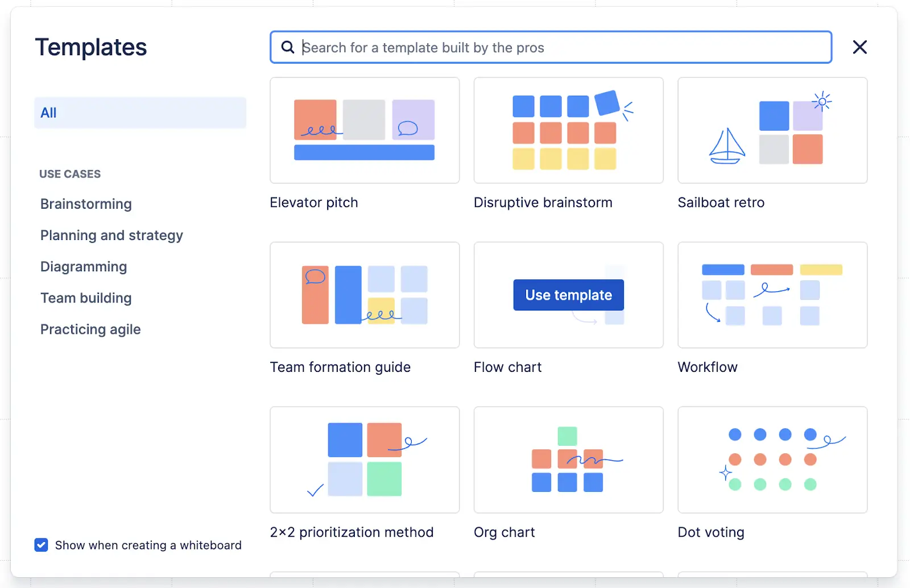Viewport: 910px width, 588px height.
Task: Toggle the Show when creating a whiteboard checkbox
Action: point(41,545)
